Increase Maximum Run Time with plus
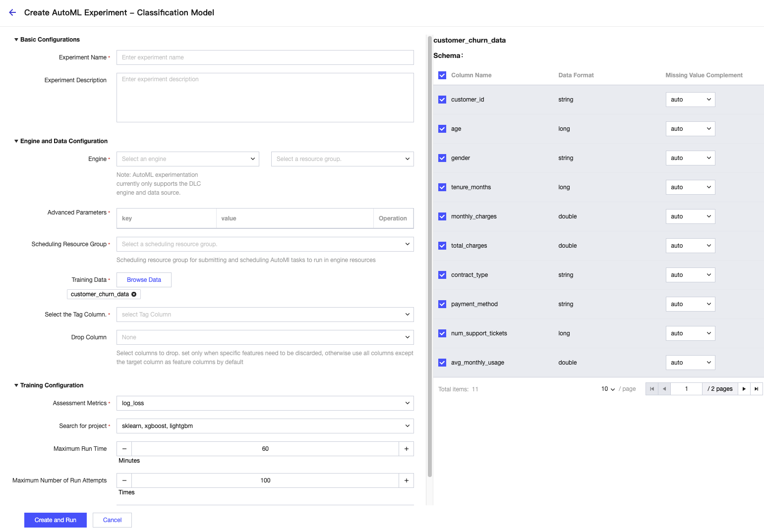764x532 pixels. tap(406, 449)
